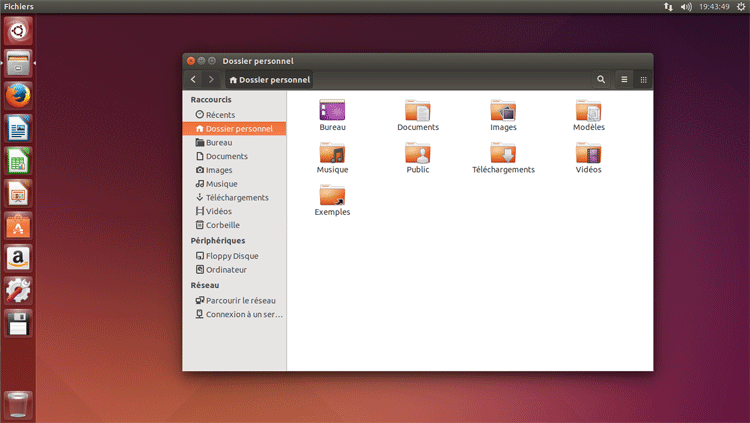This screenshot has width=750, height=423.
Task: Open Floppy Disque device
Action: pos(234,256)
